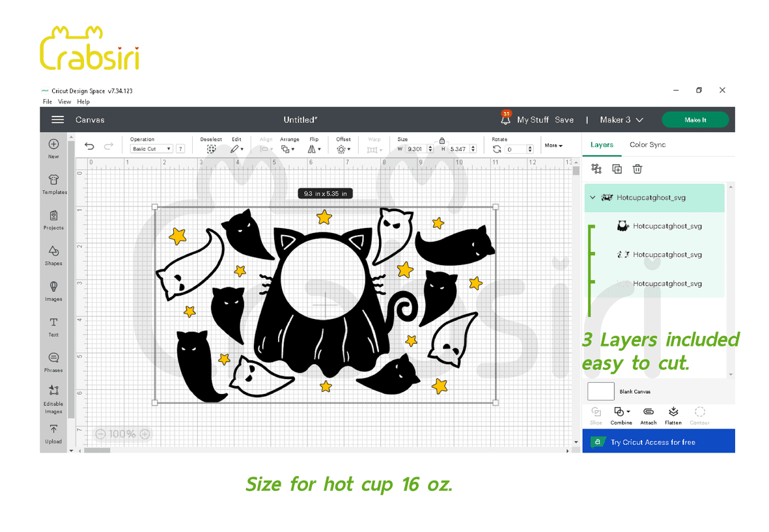Viewport: 769px width, 532px height.
Task: Open the Operation Basic Cut dropdown
Action: (151, 149)
